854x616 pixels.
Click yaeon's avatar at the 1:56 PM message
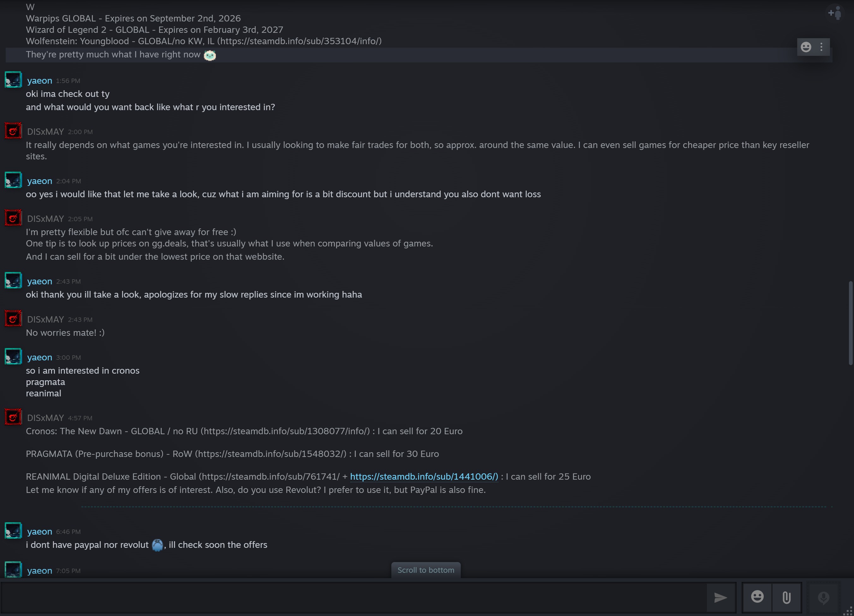[x=13, y=80]
